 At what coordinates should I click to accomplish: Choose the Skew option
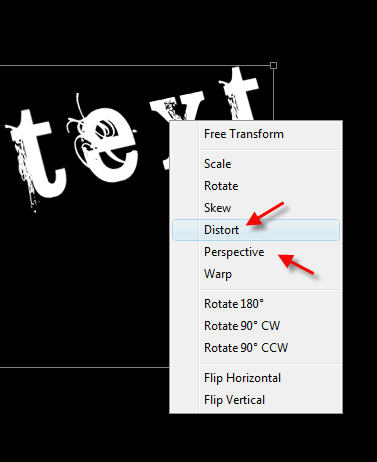[x=256, y=208]
